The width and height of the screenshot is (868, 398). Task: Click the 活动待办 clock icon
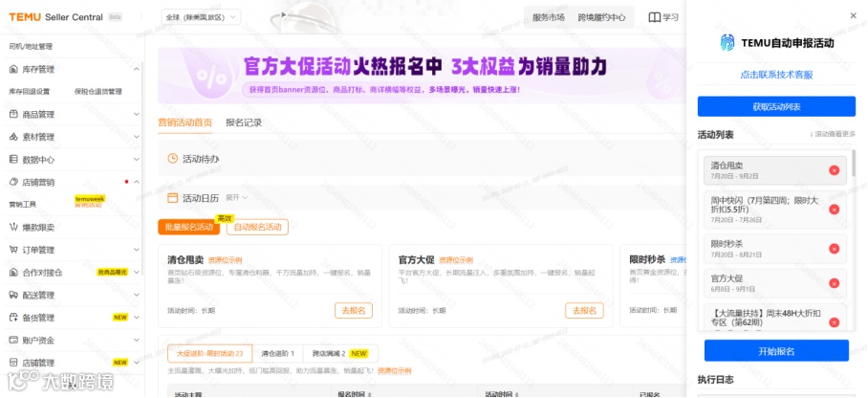click(x=173, y=159)
